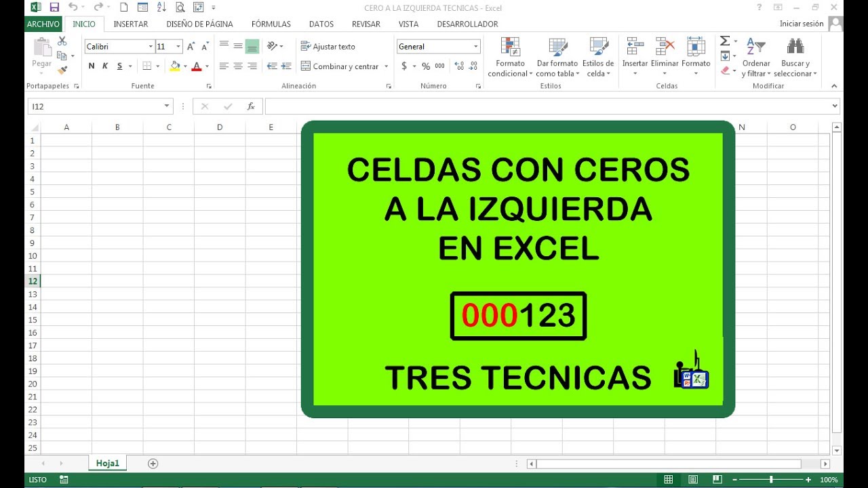This screenshot has height=488, width=868.
Task: Open the General number format dropdown
Action: coord(476,47)
